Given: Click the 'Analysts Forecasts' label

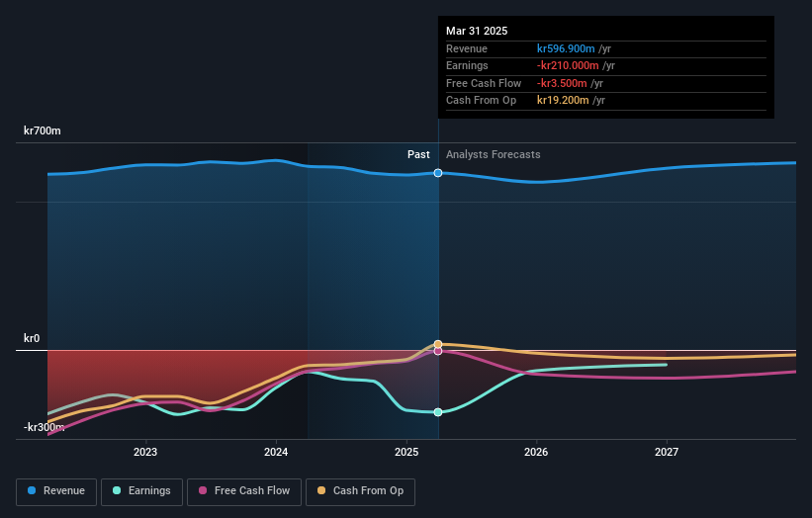Looking at the screenshot, I should tap(493, 155).
